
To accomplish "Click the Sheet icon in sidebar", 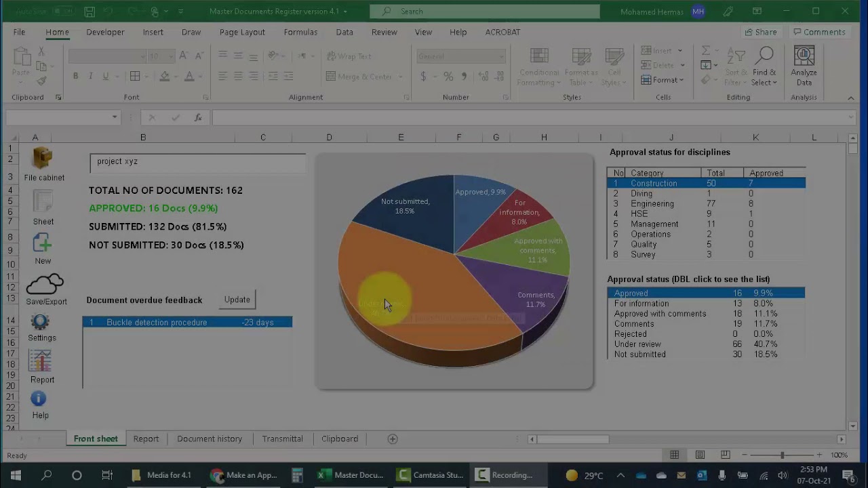I will coord(43,202).
